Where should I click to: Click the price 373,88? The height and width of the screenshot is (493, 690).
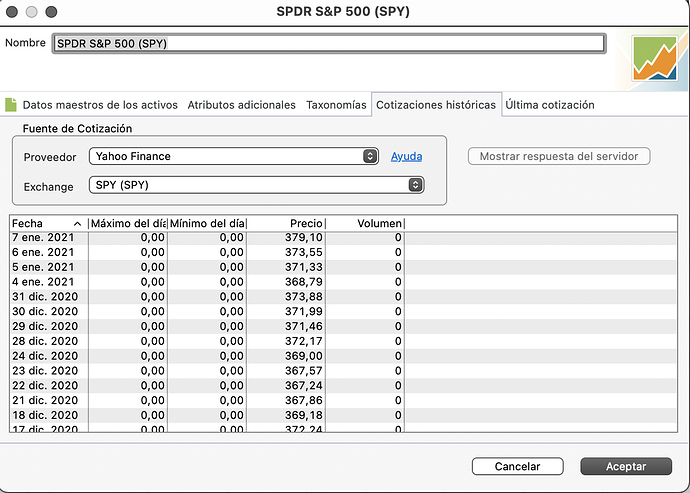click(304, 297)
